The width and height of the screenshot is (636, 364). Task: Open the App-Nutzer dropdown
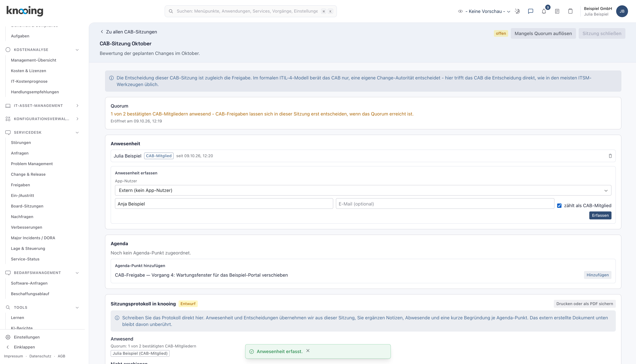point(363,190)
